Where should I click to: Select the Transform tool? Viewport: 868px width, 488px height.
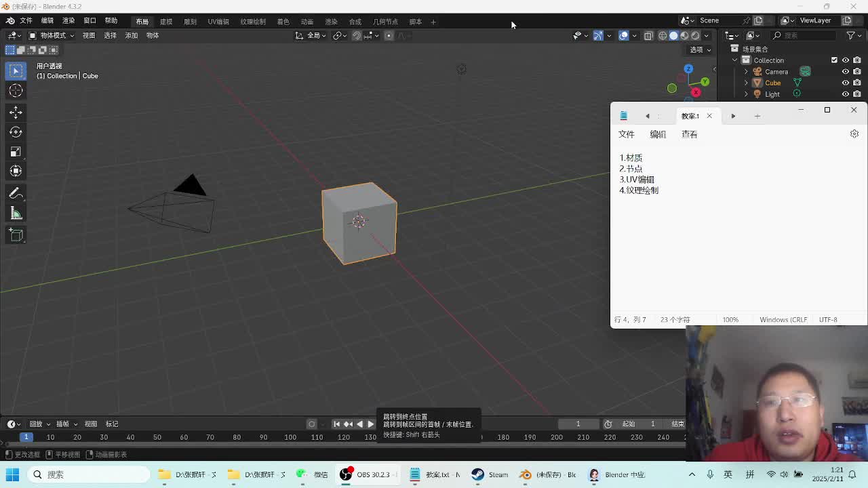(16, 171)
